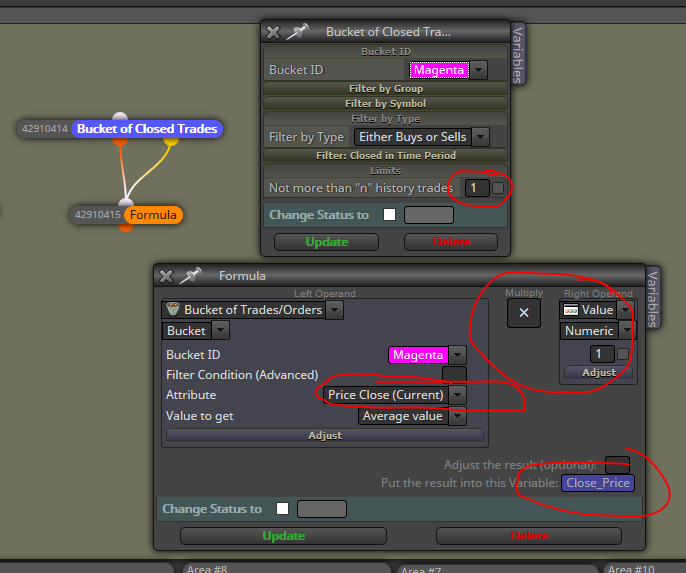Toggle checkbox beside Formula Bucket ID
This screenshot has width=686, height=573.
475,355
